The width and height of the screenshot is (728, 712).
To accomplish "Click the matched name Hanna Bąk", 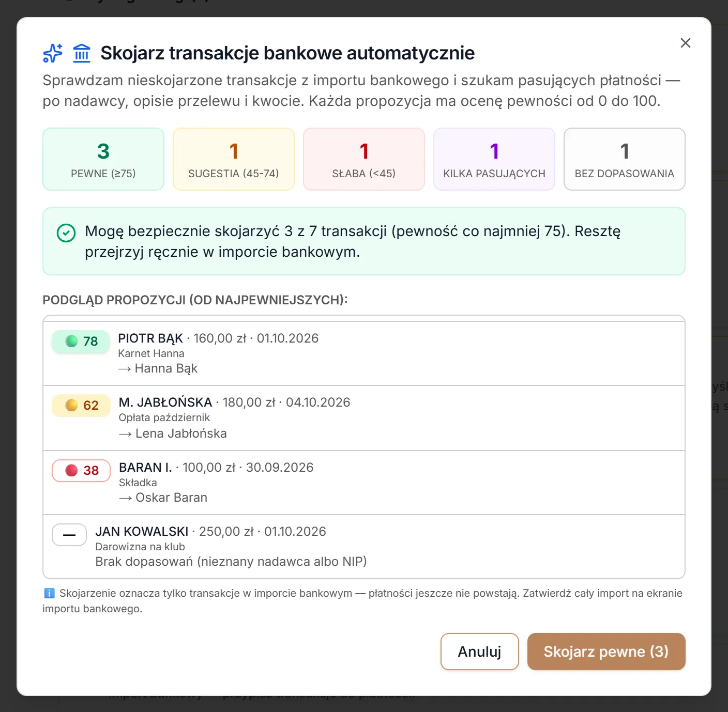I will pos(166,368).
